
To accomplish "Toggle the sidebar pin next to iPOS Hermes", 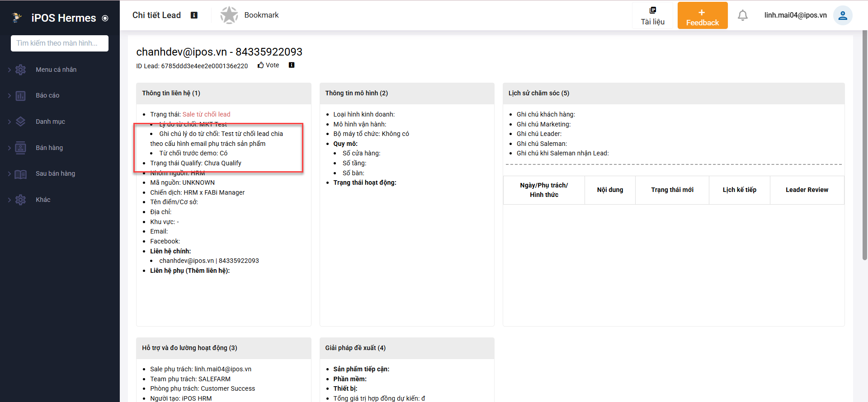I will [x=105, y=19].
